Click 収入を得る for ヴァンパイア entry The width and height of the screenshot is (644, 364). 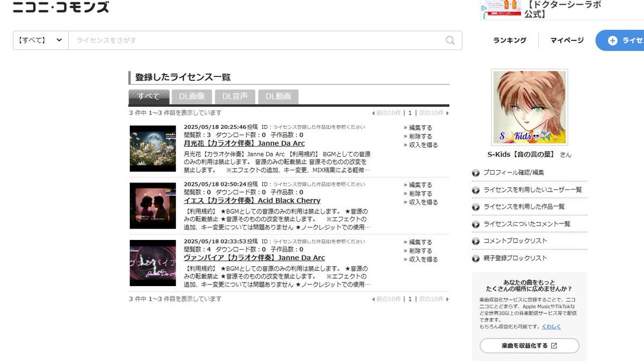[x=423, y=259]
